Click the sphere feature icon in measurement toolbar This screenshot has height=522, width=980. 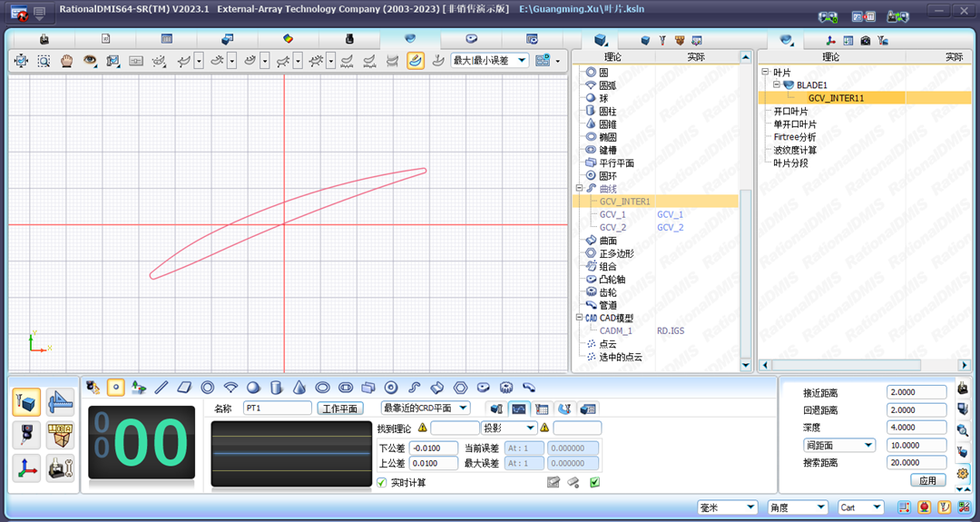coord(253,387)
